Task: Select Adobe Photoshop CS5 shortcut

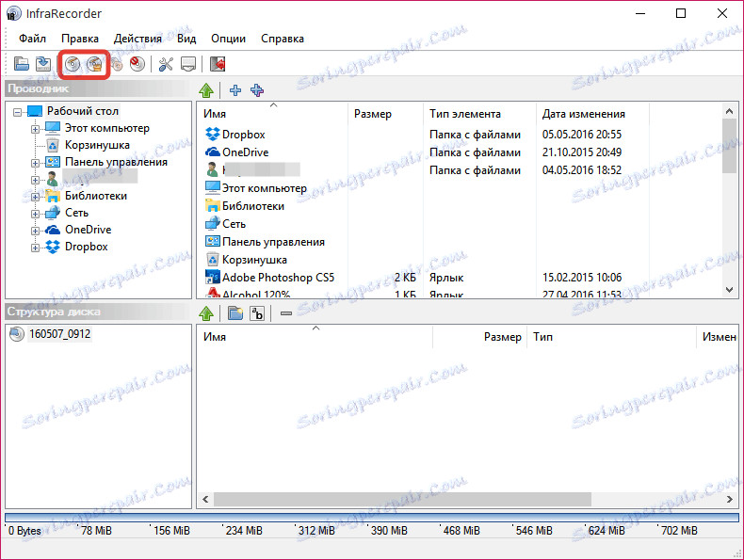Action: tap(278, 278)
